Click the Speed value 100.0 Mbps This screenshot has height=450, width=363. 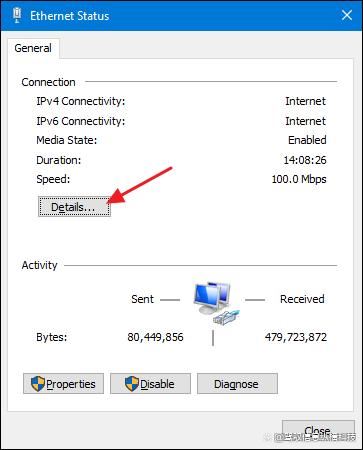pyautogui.click(x=299, y=179)
